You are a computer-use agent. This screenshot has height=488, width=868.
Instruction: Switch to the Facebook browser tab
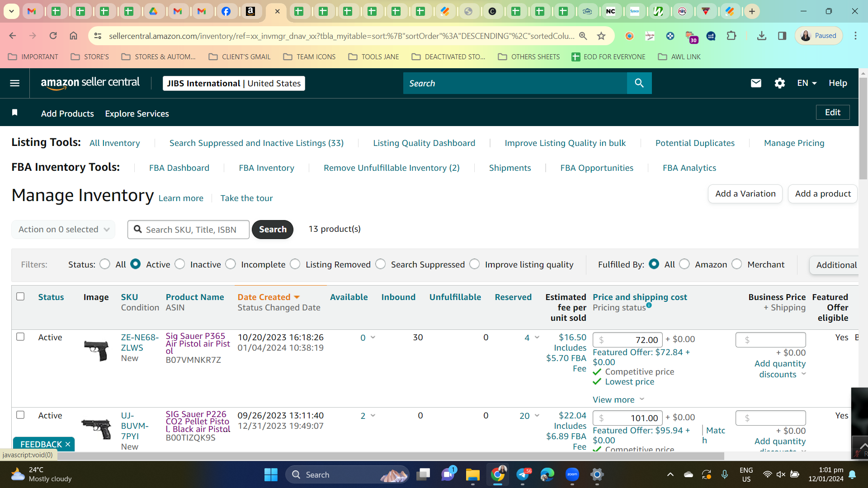click(x=226, y=11)
